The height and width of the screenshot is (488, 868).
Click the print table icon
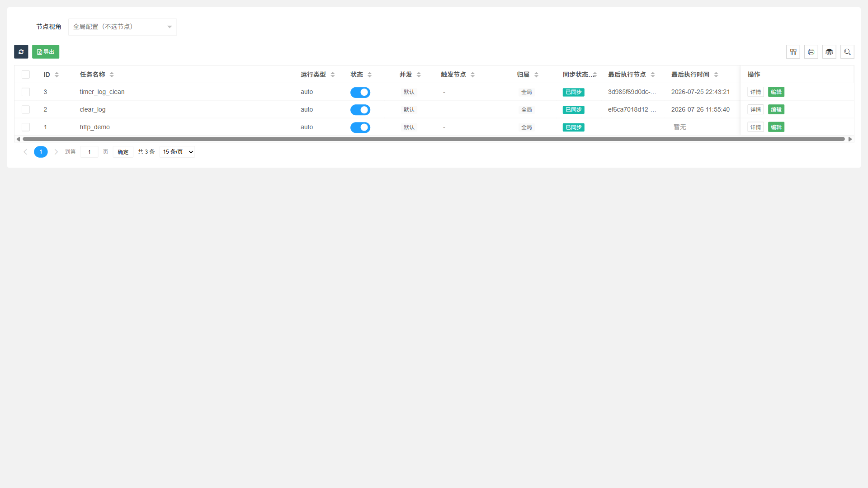[811, 52]
